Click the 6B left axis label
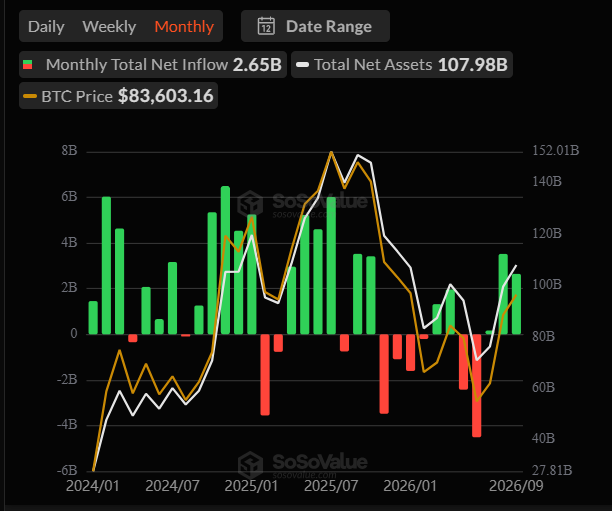Screen dimensions: 612x511 pyautogui.click(x=69, y=197)
